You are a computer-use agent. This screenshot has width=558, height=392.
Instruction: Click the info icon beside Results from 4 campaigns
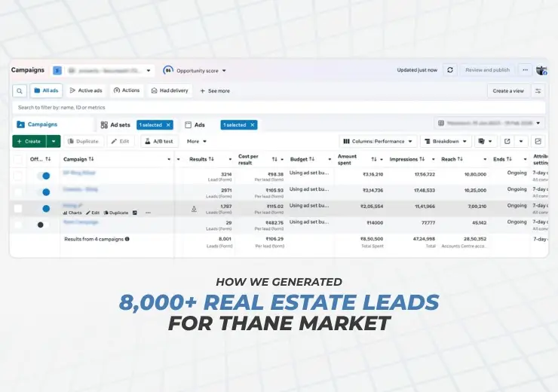point(127,239)
